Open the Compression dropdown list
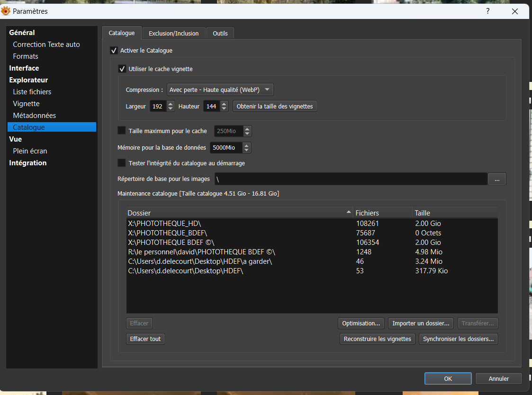Viewport: 532px width, 395px height. 220,90
